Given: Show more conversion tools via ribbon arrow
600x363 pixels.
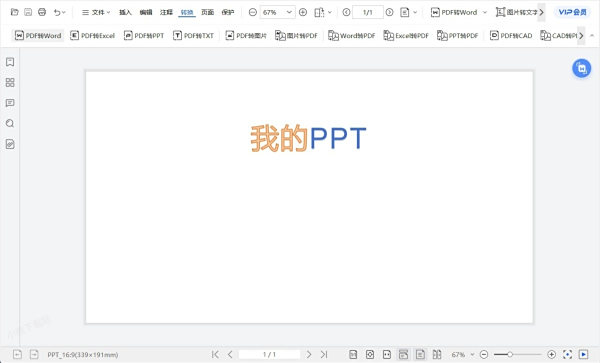Looking at the screenshot, I should [581, 36].
